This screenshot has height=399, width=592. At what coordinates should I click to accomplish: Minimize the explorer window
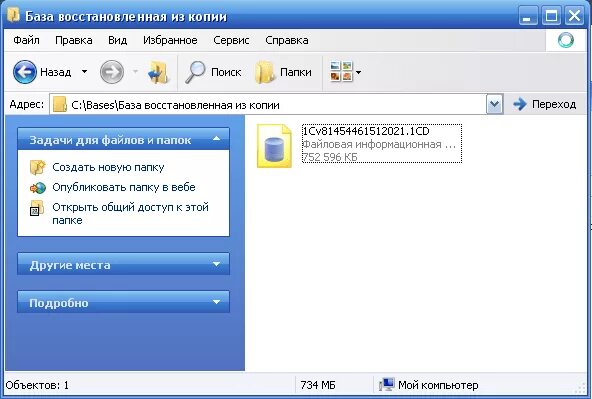click(527, 16)
